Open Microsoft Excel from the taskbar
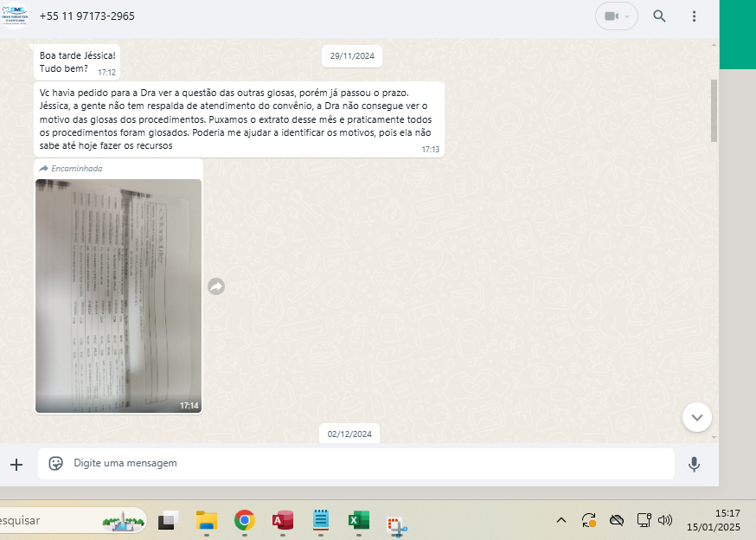756x540 pixels. 359,520
